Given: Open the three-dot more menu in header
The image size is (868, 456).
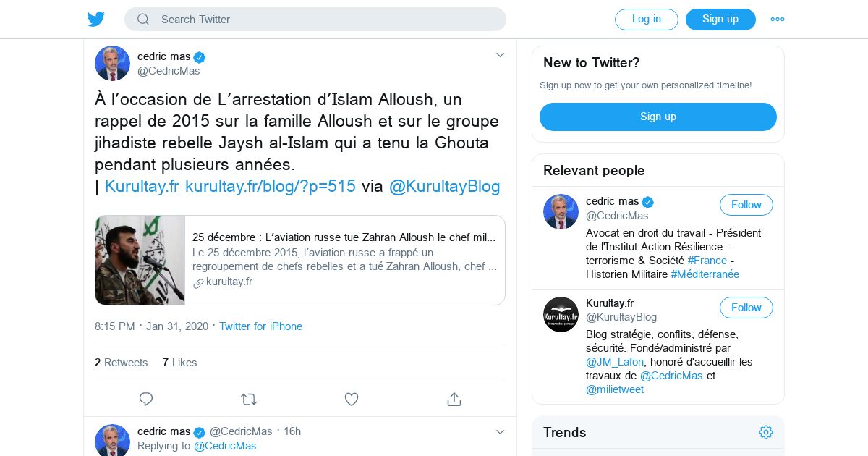Looking at the screenshot, I should [778, 20].
